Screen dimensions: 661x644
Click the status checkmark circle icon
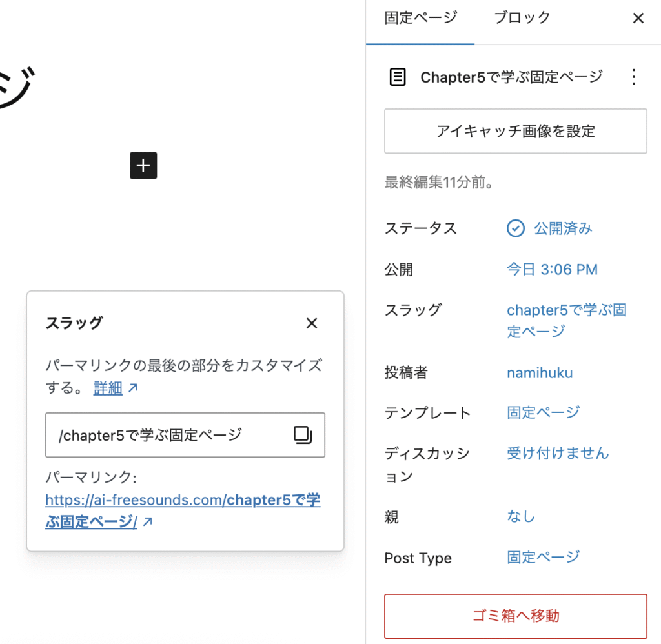pos(515,228)
